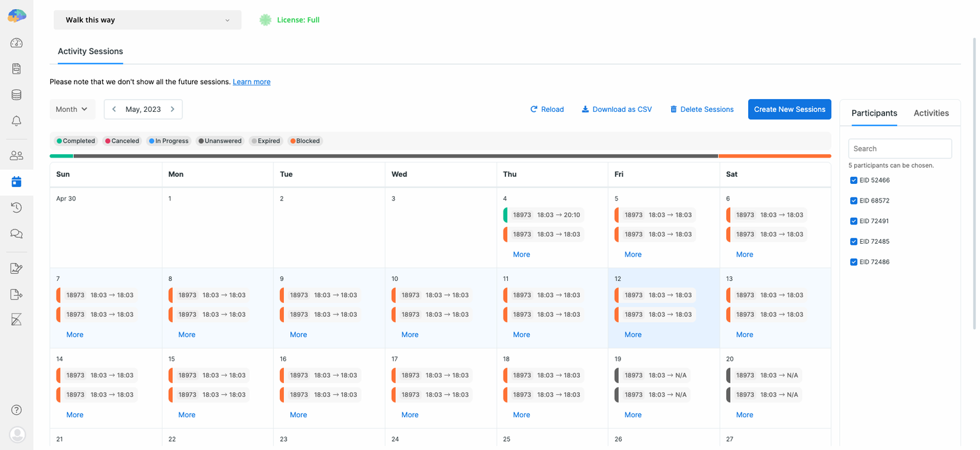Toggle the EID 72486 checkbox
The image size is (980, 450).
click(x=853, y=262)
